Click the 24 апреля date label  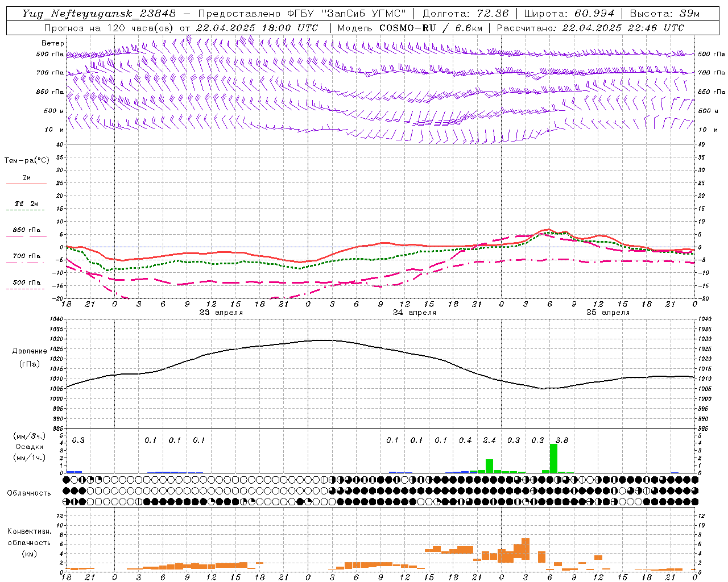pyautogui.click(x=415, y=313)
